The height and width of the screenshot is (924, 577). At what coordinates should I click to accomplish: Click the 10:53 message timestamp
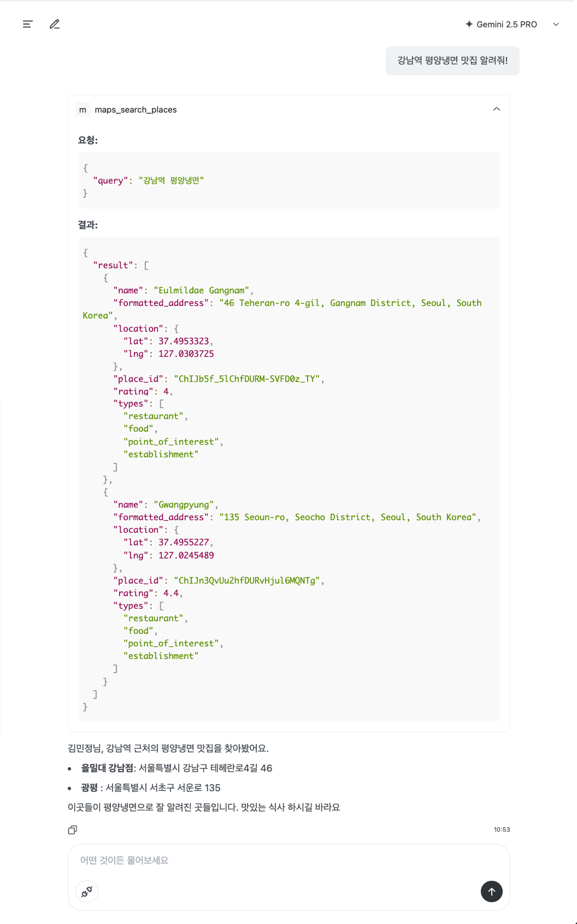pyautogui.click(x=502, y=829)
